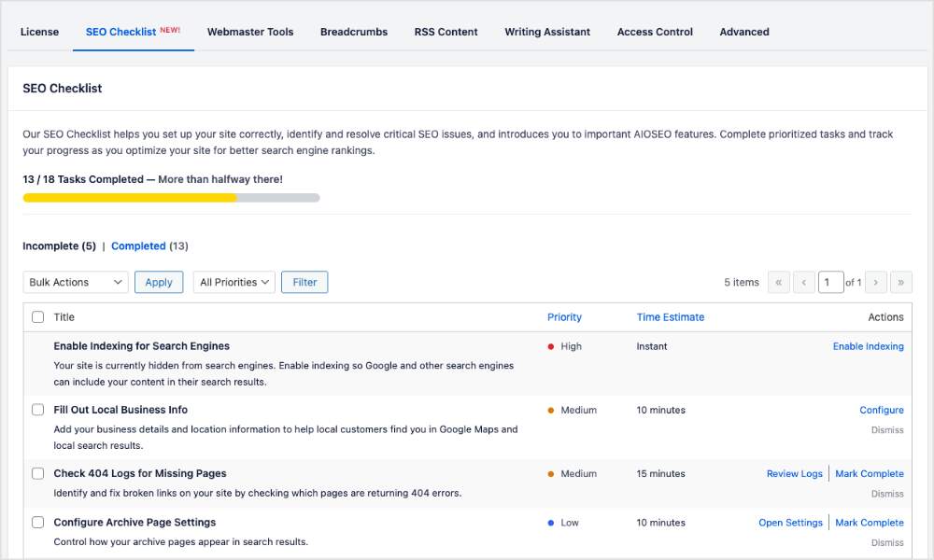
Task: Check the Check 404 Logs task
Action: (x=37, y=473)
